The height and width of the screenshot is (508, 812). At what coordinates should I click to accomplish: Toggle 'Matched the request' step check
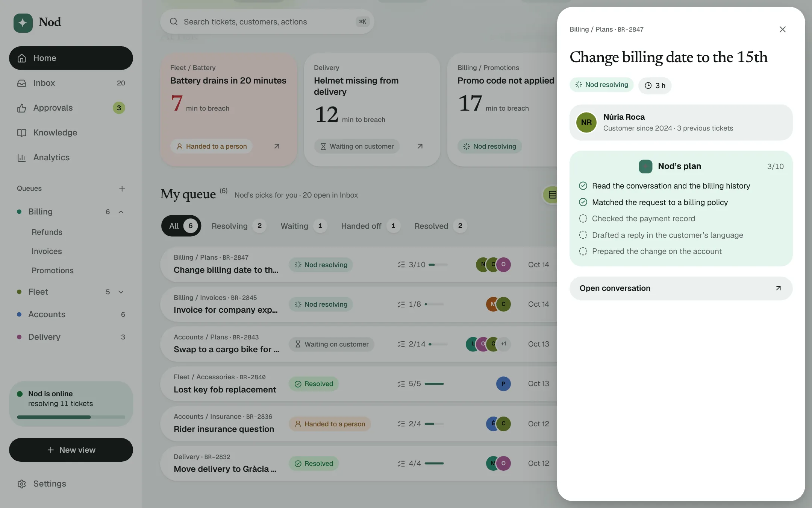tap(583, 202)
